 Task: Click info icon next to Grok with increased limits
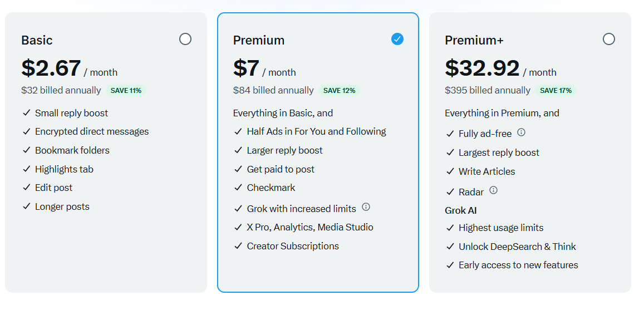(x=366, y=207)
